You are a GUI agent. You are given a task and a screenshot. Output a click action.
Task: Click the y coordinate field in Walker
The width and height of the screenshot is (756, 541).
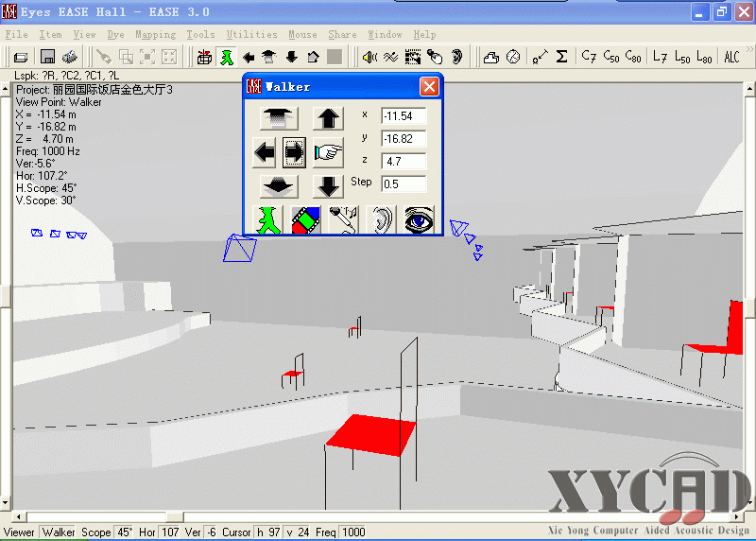pos(404,139)
